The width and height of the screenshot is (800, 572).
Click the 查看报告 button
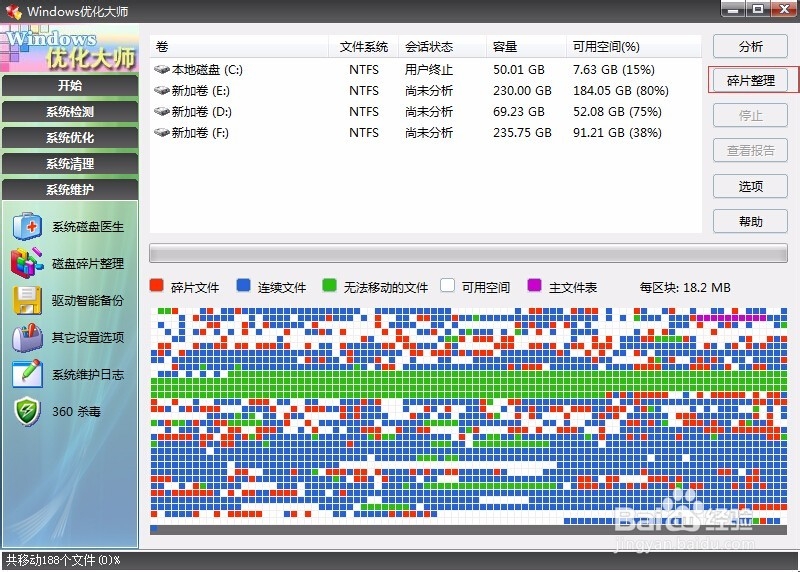click(x=750, y=151)
